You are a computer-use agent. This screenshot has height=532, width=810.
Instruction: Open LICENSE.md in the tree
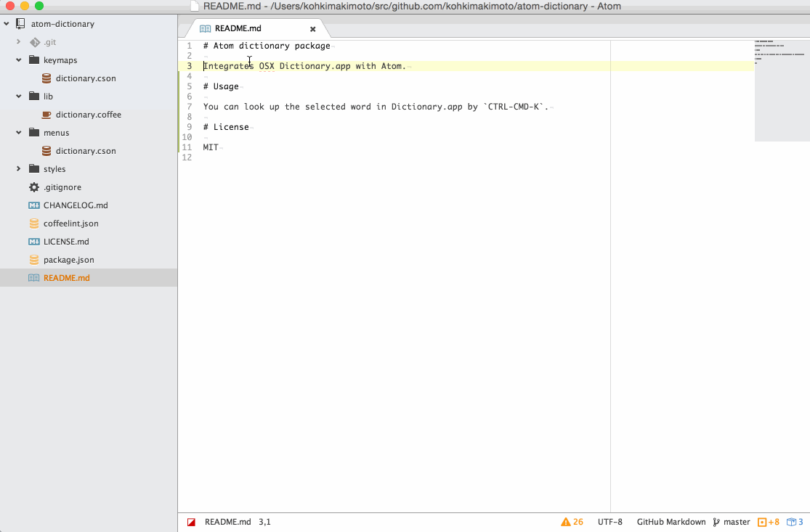point(66,242)
